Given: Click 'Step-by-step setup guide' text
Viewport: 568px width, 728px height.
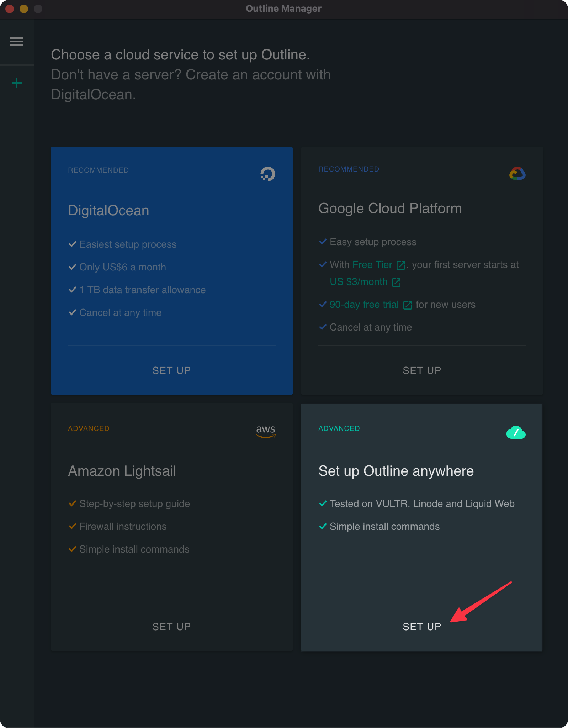Looking at the screenshot, I should click(x=135, y=504).
